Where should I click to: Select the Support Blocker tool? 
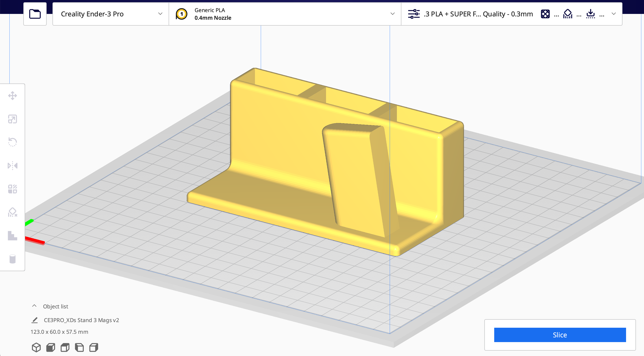(13, 212)
